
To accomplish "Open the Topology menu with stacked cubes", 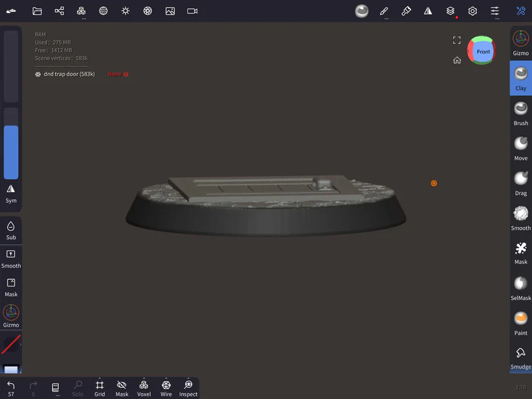I will [x=81, y=11].
